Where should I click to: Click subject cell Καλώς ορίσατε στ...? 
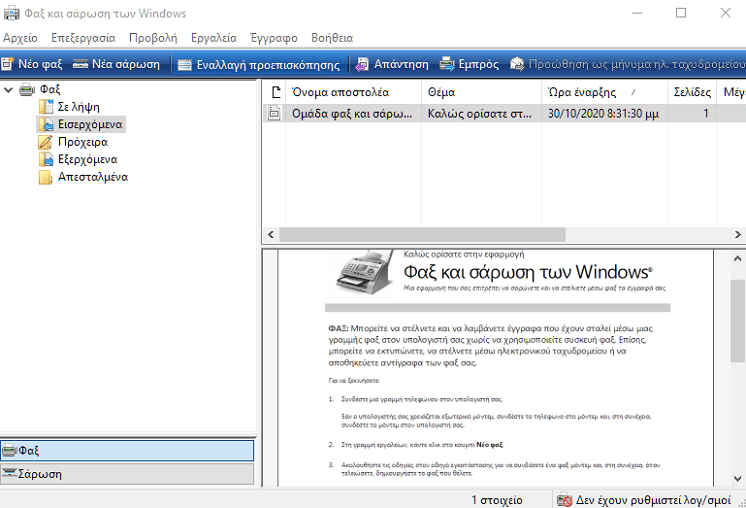pos(480,114)
